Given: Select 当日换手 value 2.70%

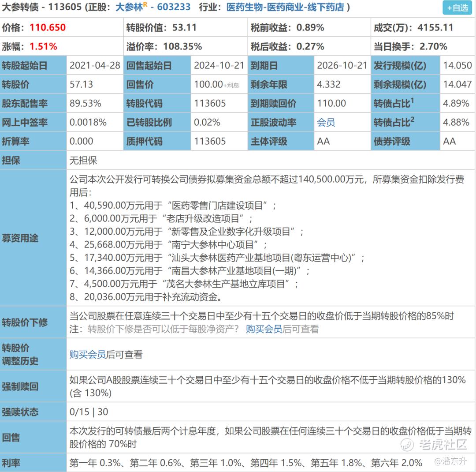Looking at the screenshot, I should 433,46.
